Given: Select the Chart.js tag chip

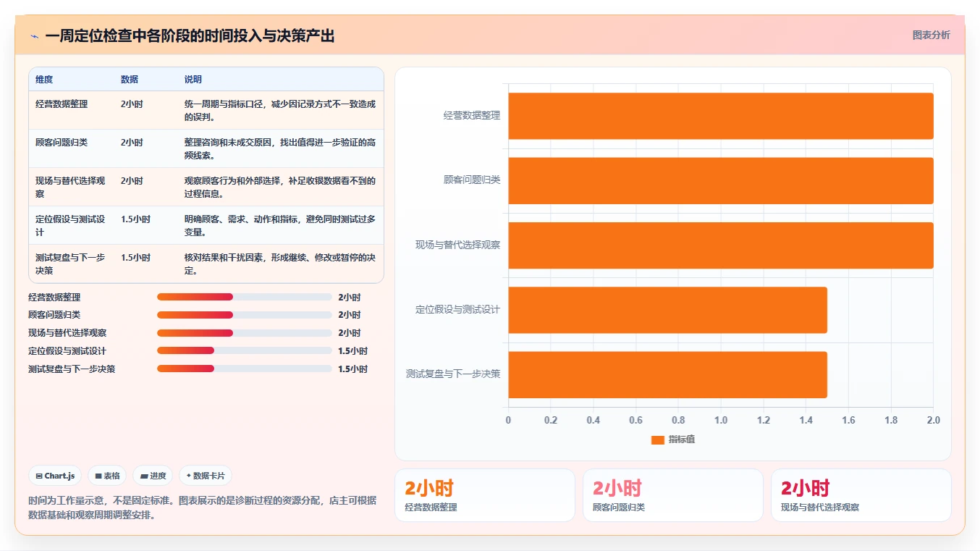Looking at the screenshot, I should 55,476.
